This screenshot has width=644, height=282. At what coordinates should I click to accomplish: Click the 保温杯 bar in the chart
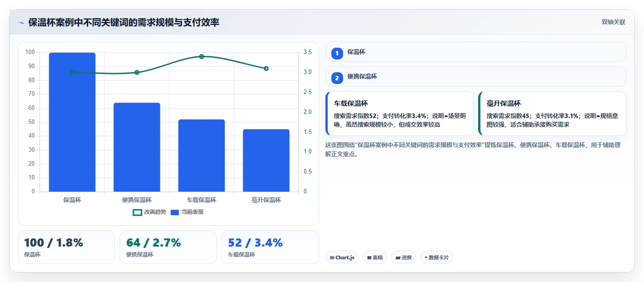pos(72,122)
